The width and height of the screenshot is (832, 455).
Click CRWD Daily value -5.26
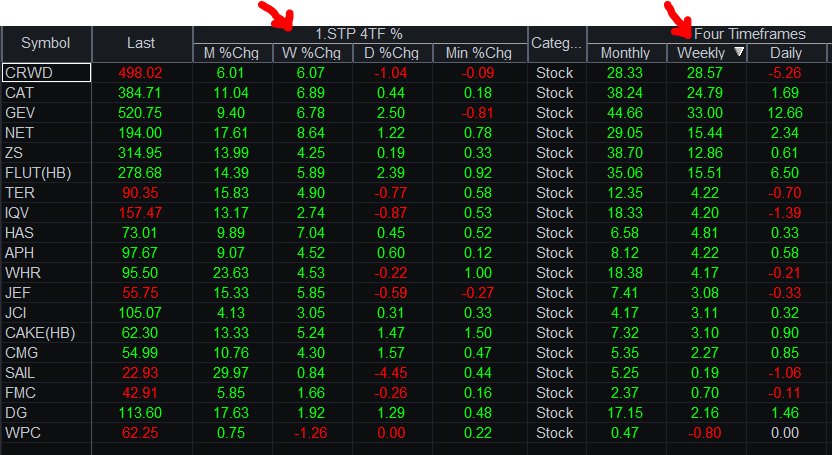point(785,73)
